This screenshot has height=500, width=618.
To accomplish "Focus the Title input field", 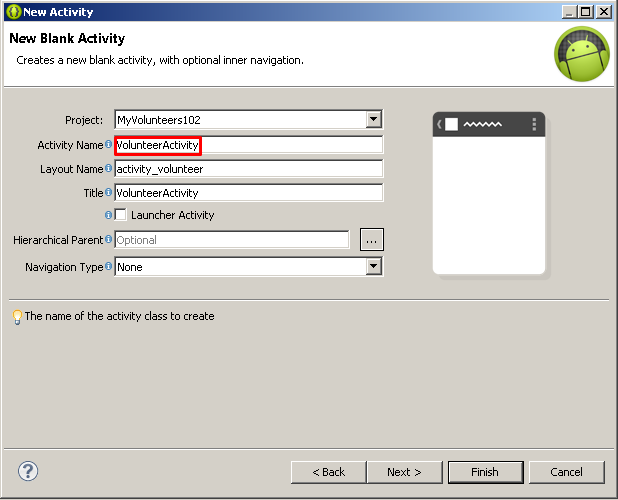I will point(249,193).
